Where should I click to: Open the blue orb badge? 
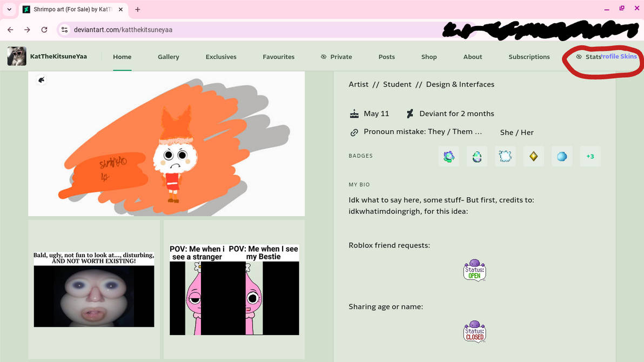coord(562,156)
